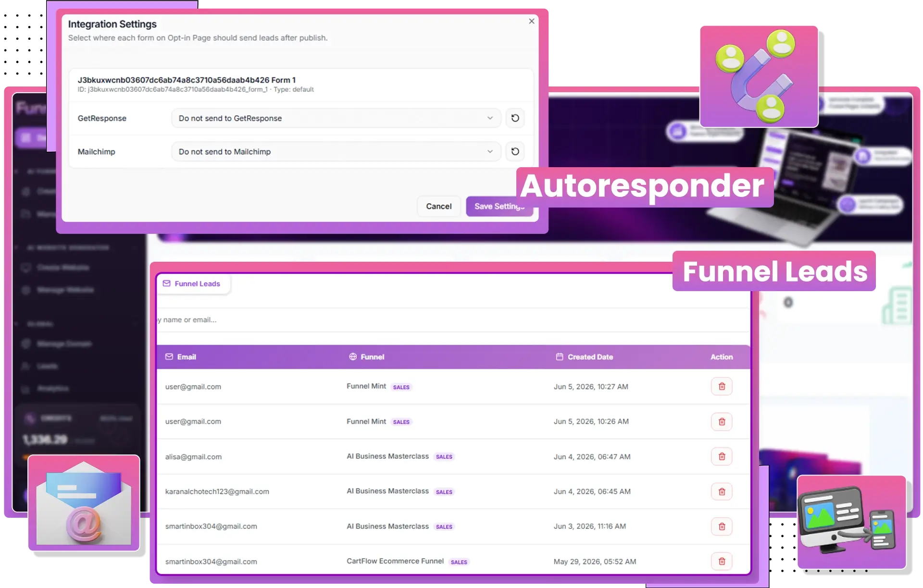Image resolution: width=923 pixels, height=588 pixels.
Task: Delete the user@gmail.com lead from 10:26 AM
Action: coord(722,422)
